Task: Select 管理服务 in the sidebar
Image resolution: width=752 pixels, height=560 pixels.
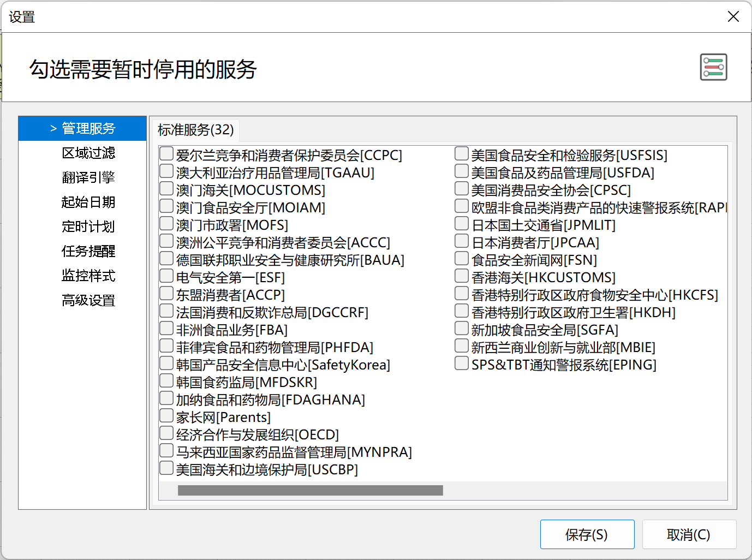Action: tap(82, 128)
